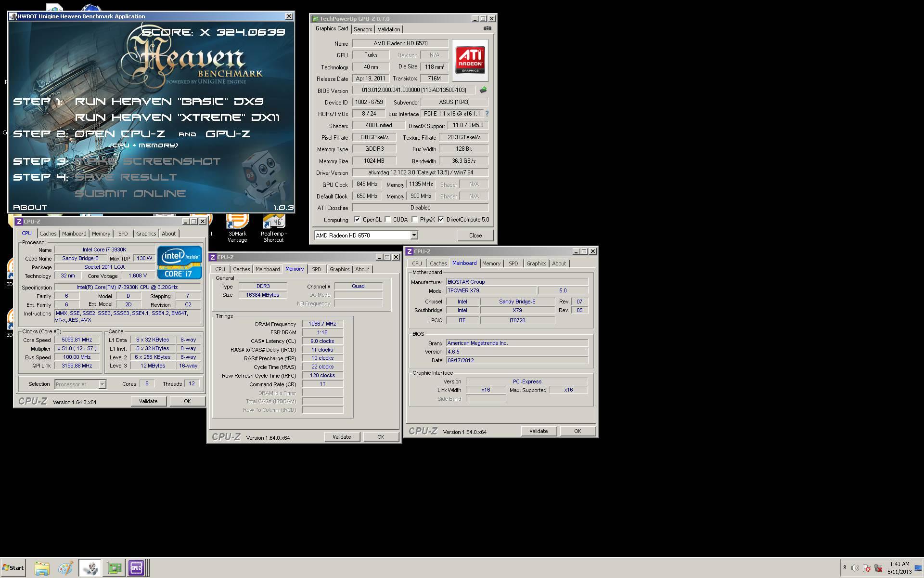
Task: Click the Close button in GPU-Z
Action: click(475, 236)
